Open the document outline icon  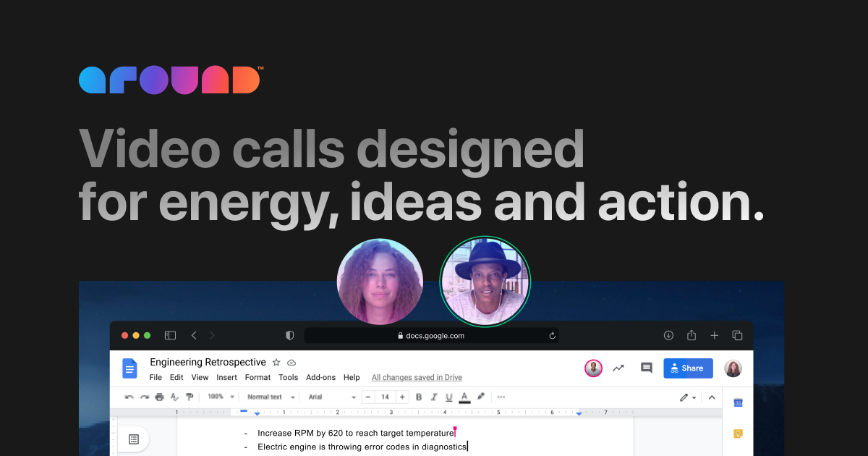pos(134,439)
